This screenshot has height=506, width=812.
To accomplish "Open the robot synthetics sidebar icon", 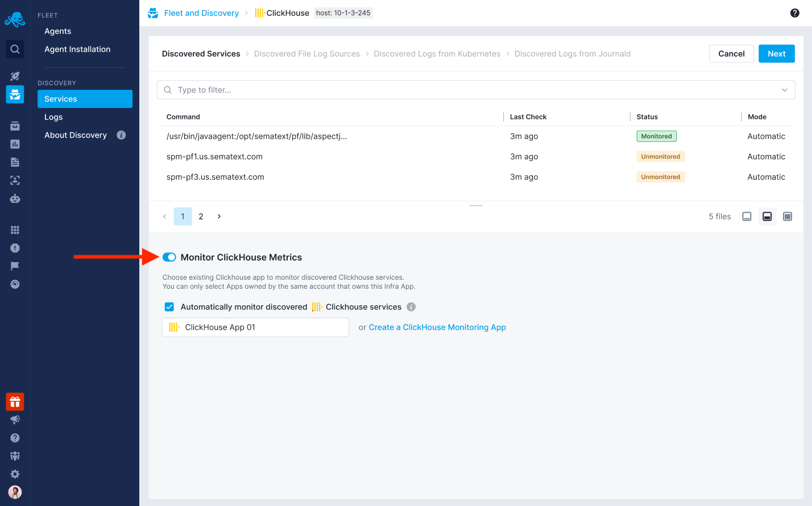I will pyautogui.click(x=15, y=198).
